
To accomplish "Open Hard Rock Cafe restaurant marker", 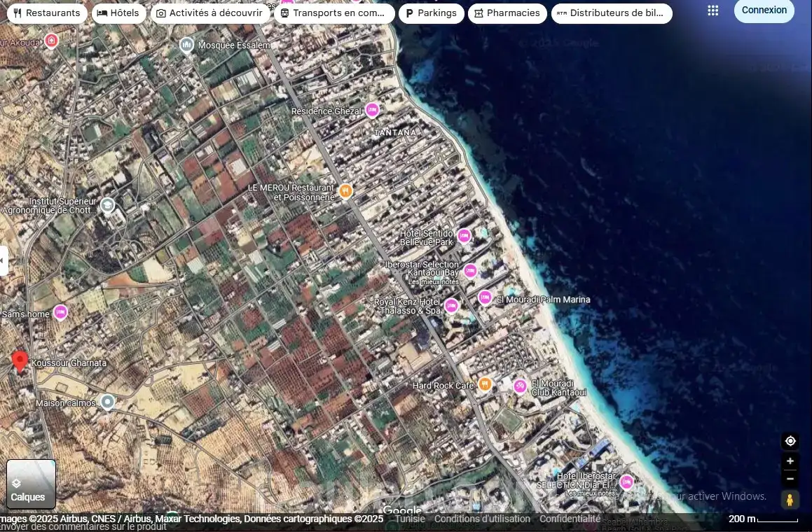I will point(484,384).
